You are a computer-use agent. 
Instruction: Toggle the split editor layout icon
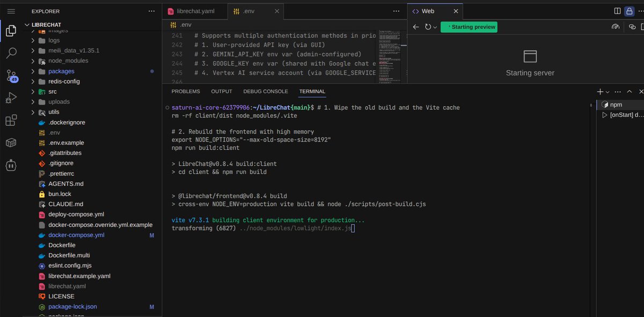[x=617, y=11]
